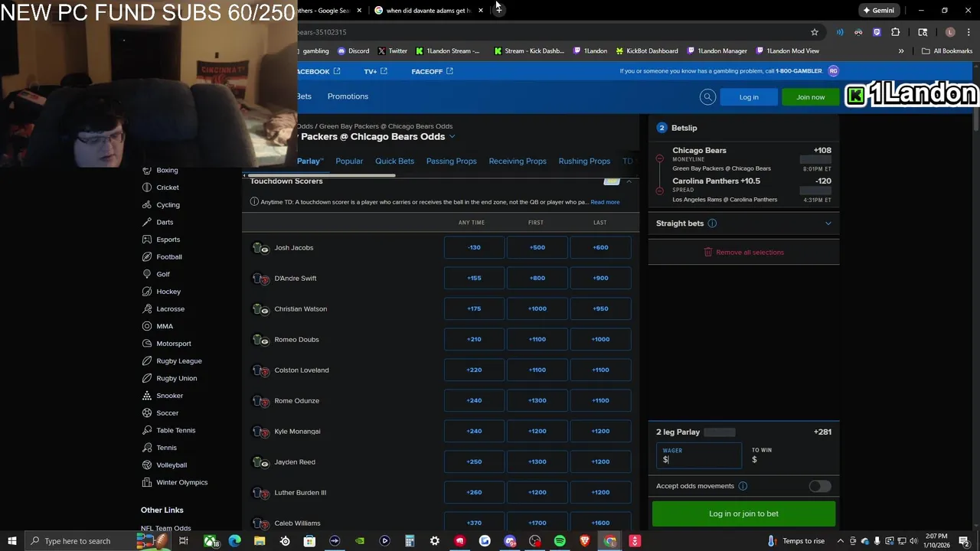Image resolution: width=980 pixels, height=551 pixels.
Task: Open the Chrome profile avatar
Action: 950,32
